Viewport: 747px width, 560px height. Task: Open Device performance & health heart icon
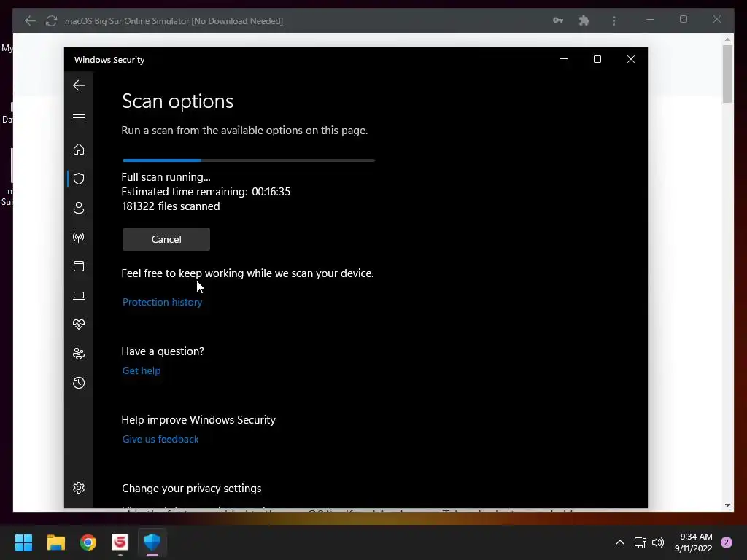click(x=79, y=324)
